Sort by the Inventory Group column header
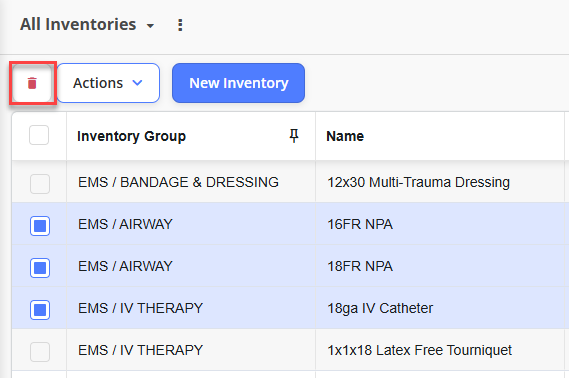This screenshot has height=378, width=569. tap(131, 136)
